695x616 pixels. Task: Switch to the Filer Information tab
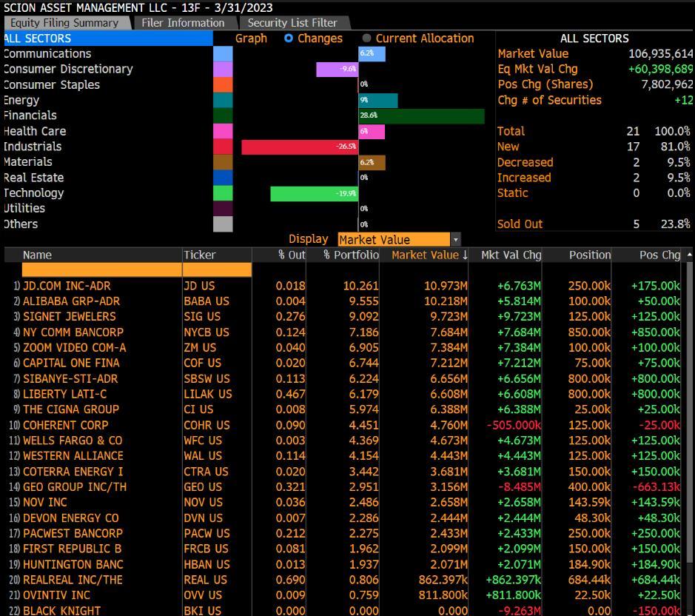point(183,23)
